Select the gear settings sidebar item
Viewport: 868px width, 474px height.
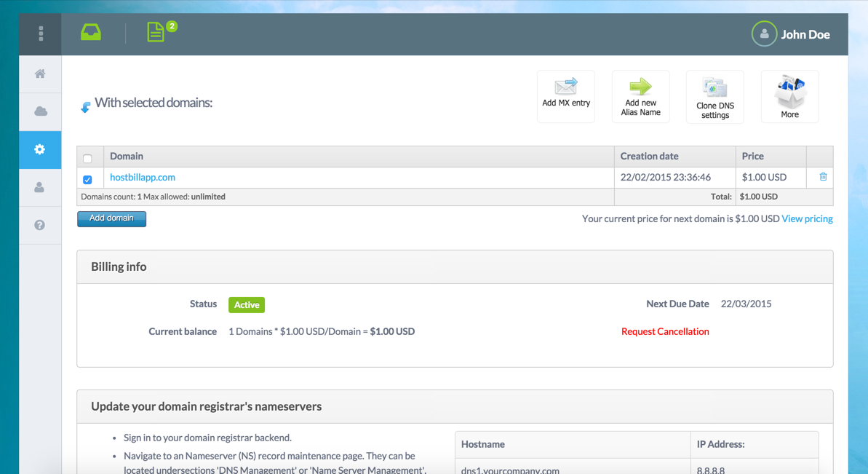tap(40, 149)
